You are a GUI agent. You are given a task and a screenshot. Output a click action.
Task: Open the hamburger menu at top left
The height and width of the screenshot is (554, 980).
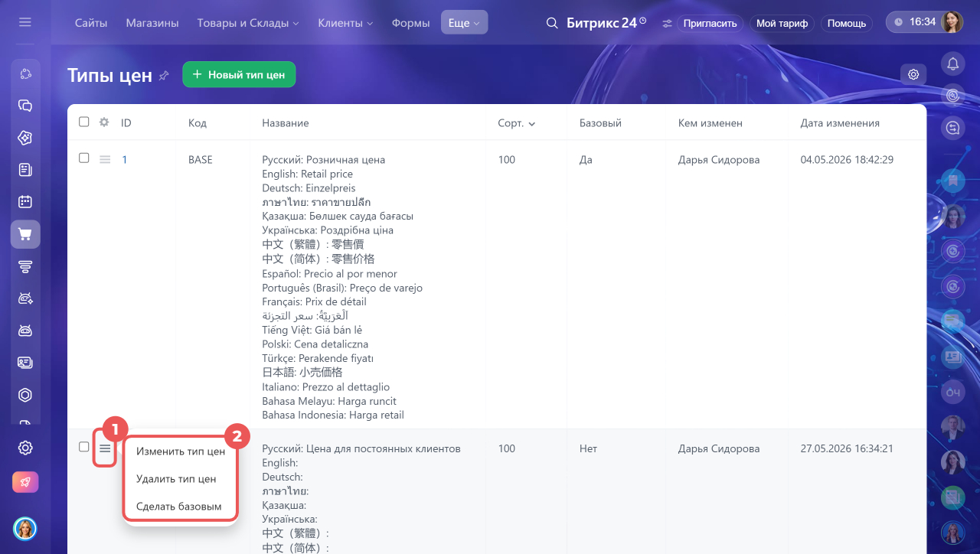point(25,23)
